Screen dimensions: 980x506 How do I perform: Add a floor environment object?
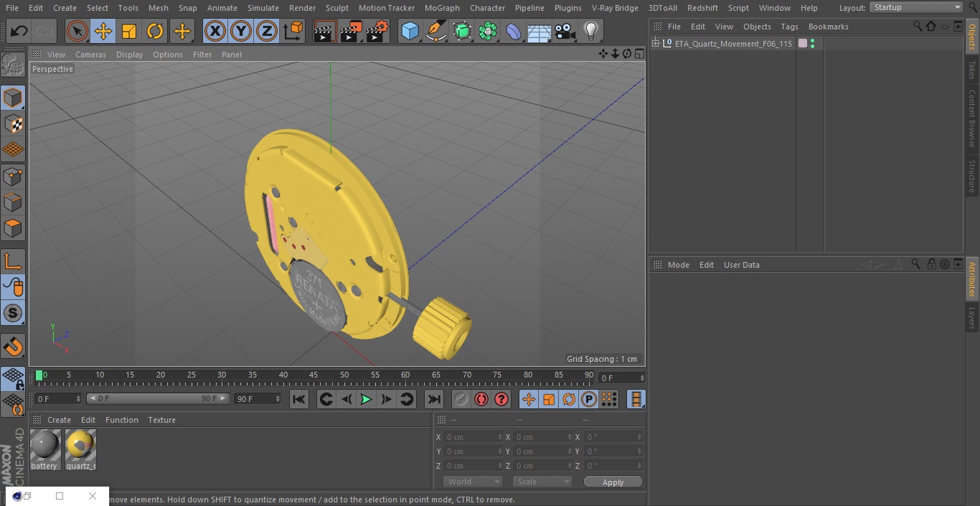click(540, 32)
